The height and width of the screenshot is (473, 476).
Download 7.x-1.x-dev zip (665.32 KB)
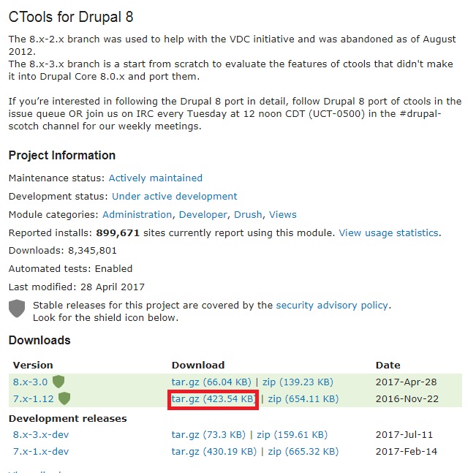coord(303,452)
